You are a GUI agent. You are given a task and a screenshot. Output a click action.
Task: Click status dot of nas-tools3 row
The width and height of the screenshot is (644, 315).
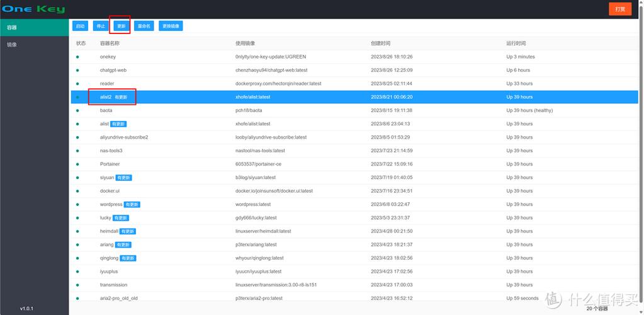click(77, 151)
